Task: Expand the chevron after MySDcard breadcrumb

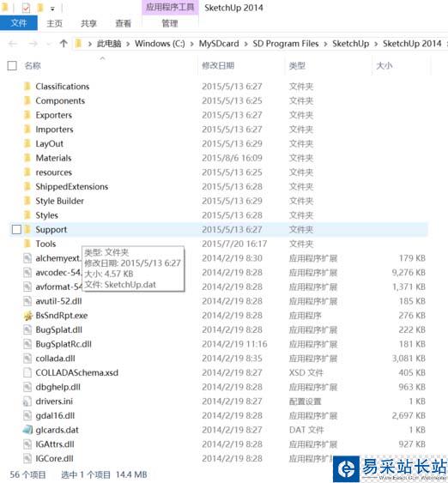Action: tap(245, 44)
